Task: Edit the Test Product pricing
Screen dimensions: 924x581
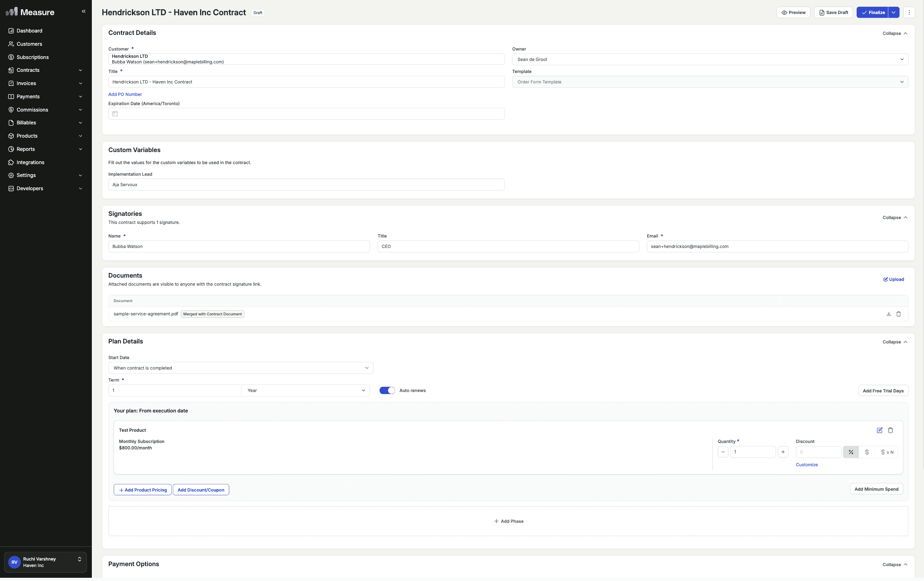Action: (x=879, y=430)
